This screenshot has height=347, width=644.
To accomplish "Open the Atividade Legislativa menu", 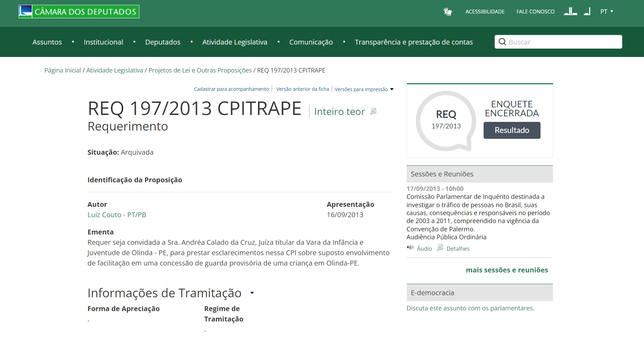I will pos(235,42).
